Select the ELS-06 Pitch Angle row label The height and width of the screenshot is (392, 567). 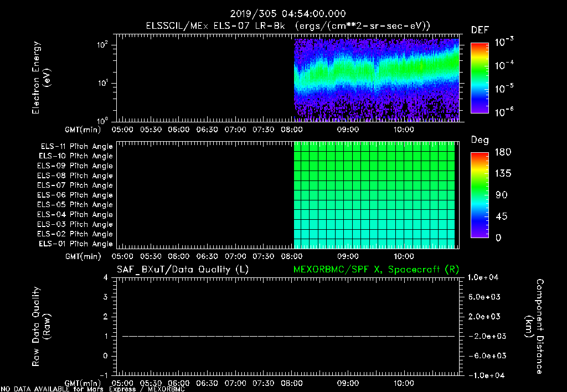tap(75, 195)
